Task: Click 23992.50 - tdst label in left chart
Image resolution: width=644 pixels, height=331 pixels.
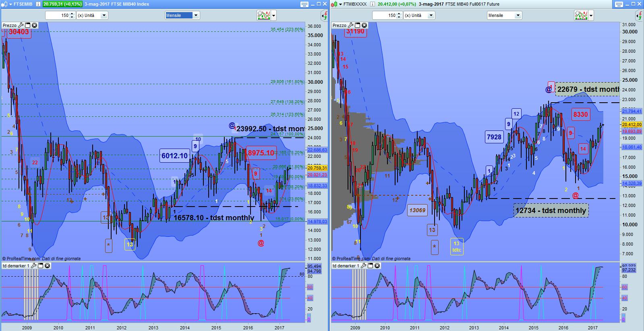Action: pyautogui.click(x=270, y=129)
